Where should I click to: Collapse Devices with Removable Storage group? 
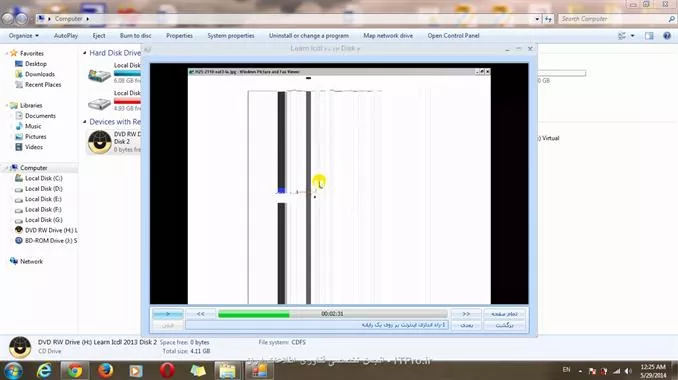click(85, 122)
